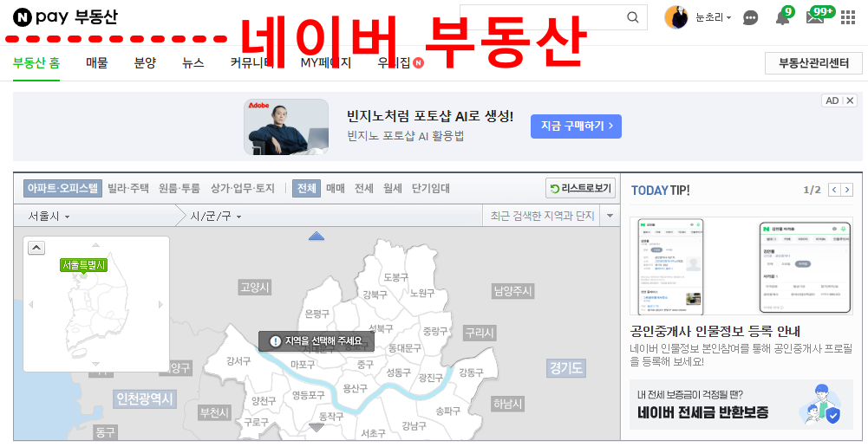
Task: Select 노원구 on the Seoul map
Action: click(422, 293)
